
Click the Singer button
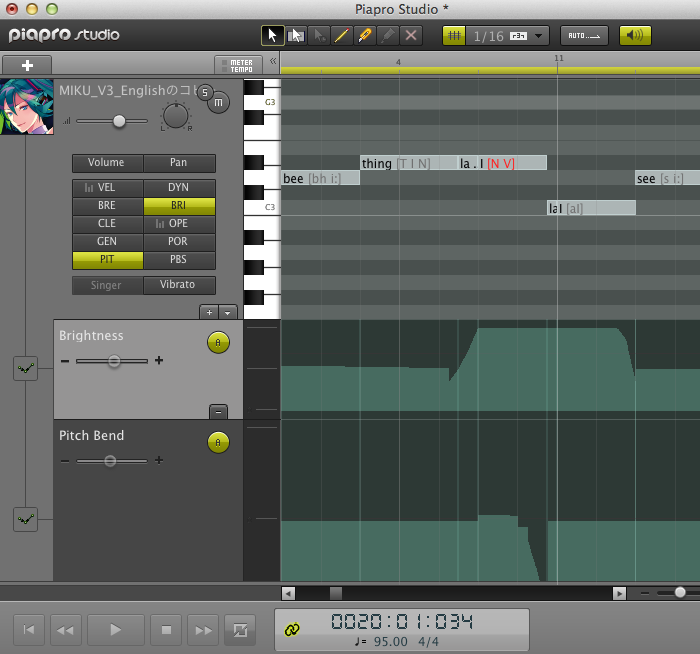coord(108,285)
